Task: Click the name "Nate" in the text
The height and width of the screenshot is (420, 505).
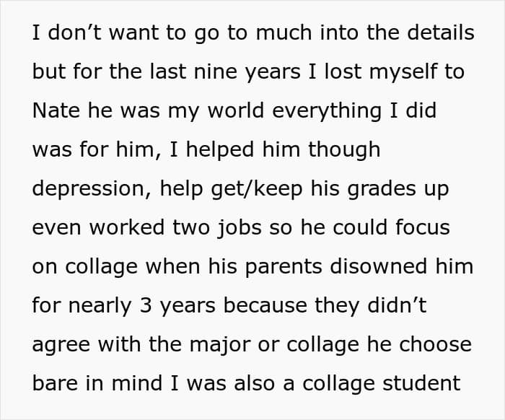Action: click(56, 110)
